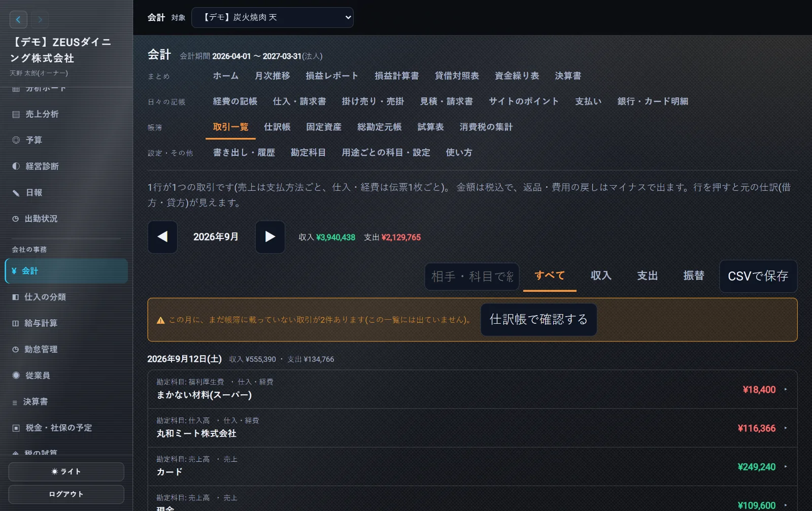
Task: Open 従業員 in sidebar
Action: (x=66, y=376)
